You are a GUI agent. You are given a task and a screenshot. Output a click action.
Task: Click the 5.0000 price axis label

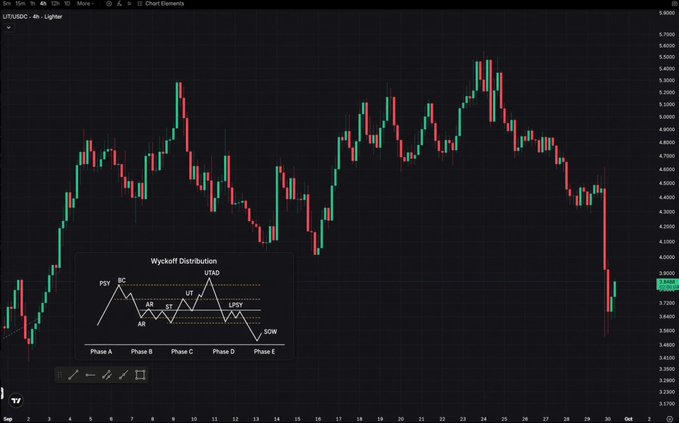(667, 116)
